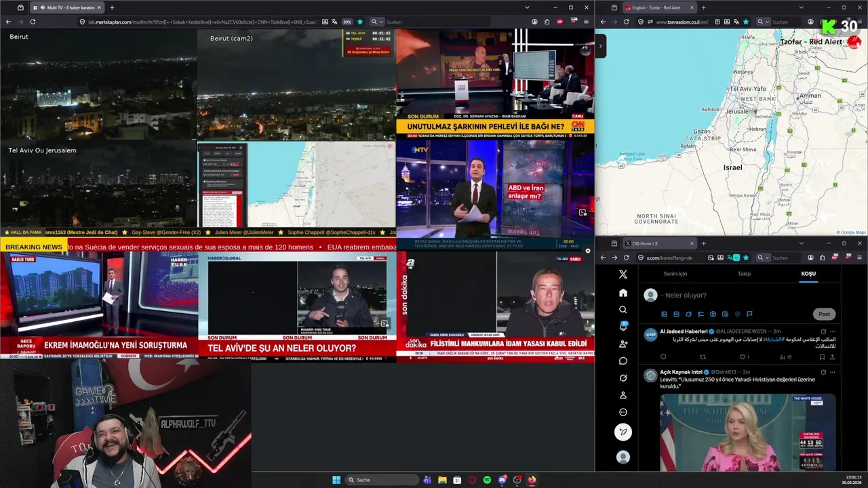Open X Chat messages icon
Screen dimensions: 868x488
point(623,361)
